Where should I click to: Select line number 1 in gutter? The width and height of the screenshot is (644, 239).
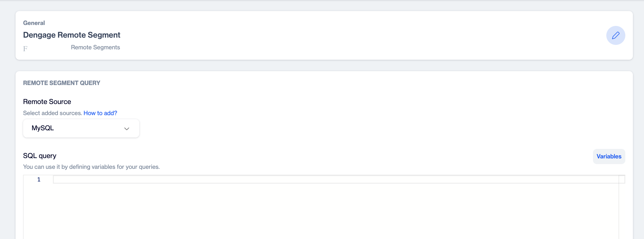pos(39,180)
